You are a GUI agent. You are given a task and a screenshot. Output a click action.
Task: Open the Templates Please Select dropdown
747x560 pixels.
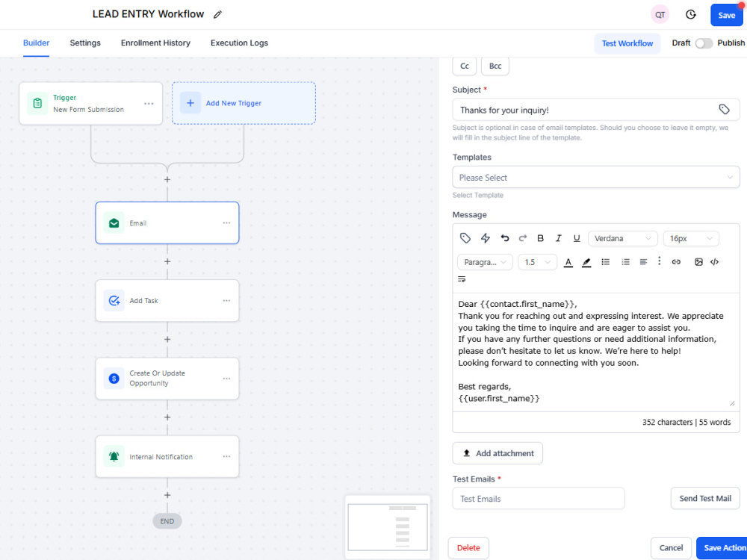pos(595,177)
